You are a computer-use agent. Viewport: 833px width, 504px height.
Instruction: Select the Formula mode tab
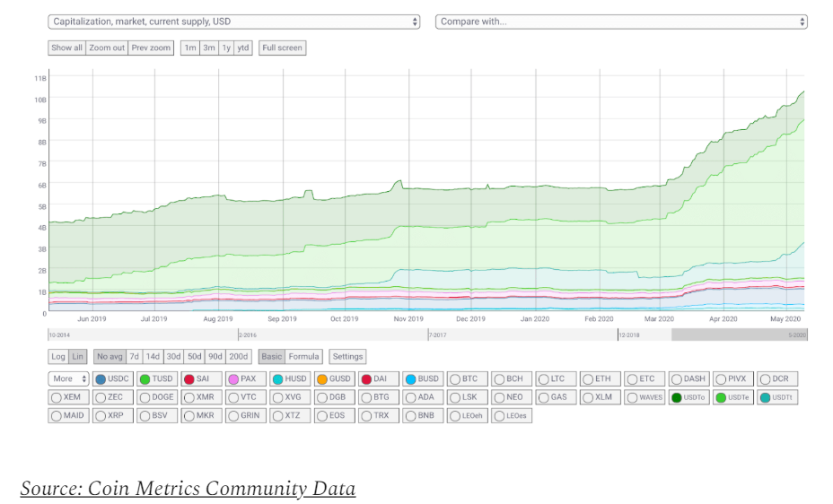coord(304,357)
